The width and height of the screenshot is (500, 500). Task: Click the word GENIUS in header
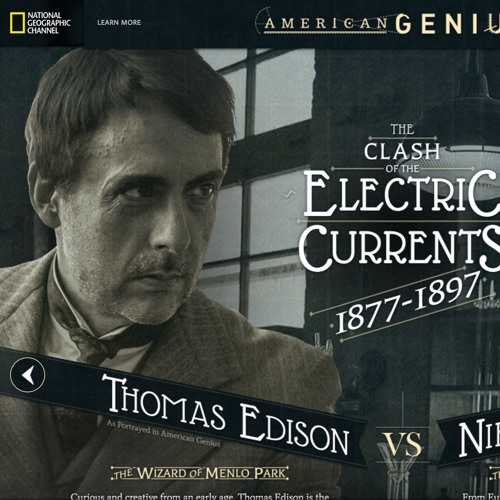(448, 24)
